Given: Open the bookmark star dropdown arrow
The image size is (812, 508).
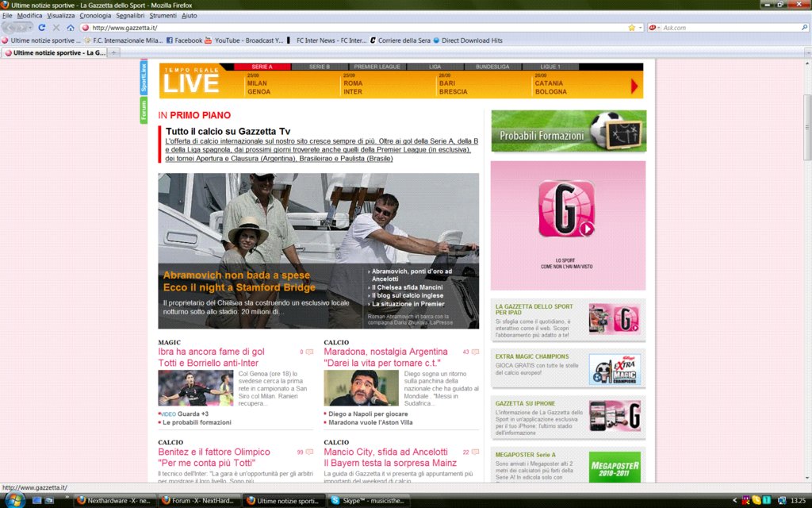Looking at the screenshot, I should (x=640, y=28).
